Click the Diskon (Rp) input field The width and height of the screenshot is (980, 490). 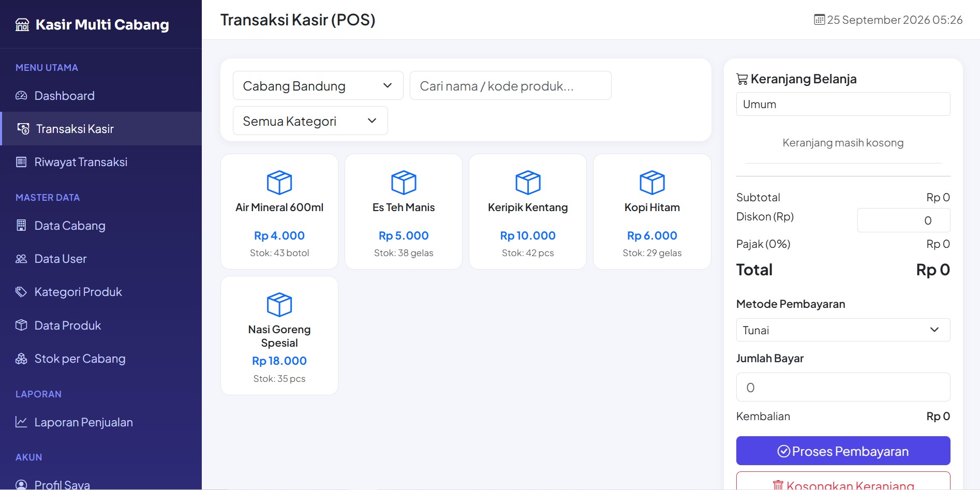(903, 220)
